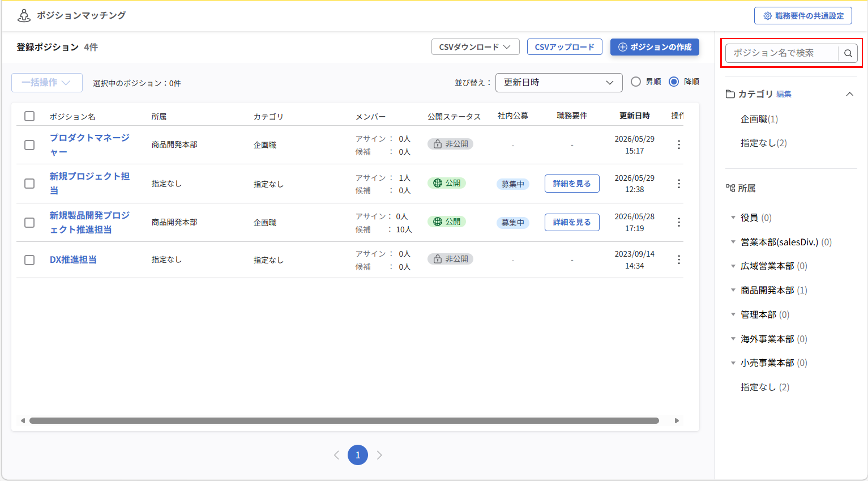Sort by 更新日時 column header
Image resolution: width=868 pixels, height=481 pixels.
634,116
